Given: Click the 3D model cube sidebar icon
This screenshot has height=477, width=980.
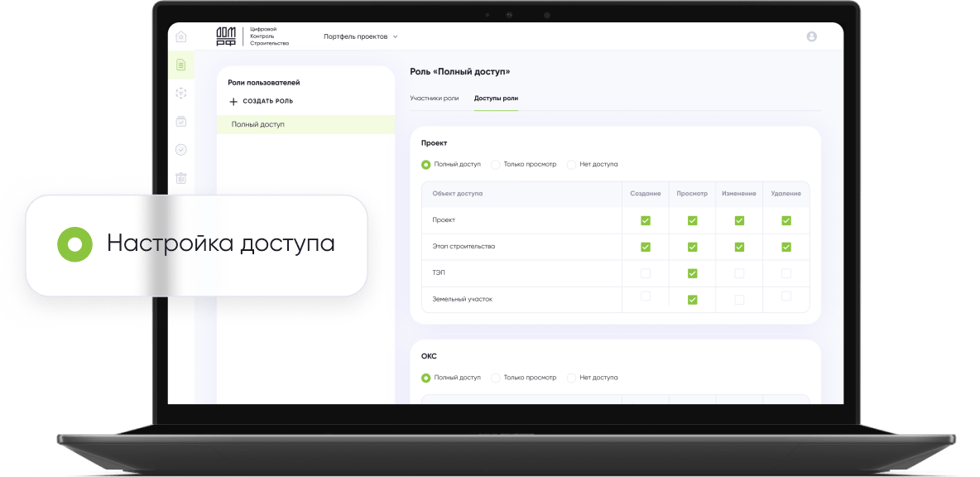Looking at the screenshot, I should click(x=181, y=94).
